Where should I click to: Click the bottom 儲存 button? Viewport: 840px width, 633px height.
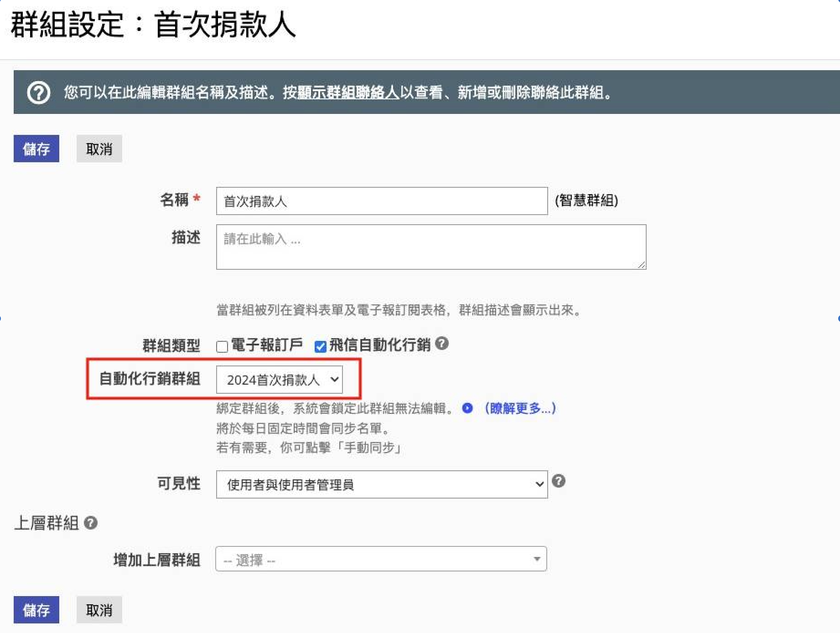pyautogui.click(x=36, y=610)
